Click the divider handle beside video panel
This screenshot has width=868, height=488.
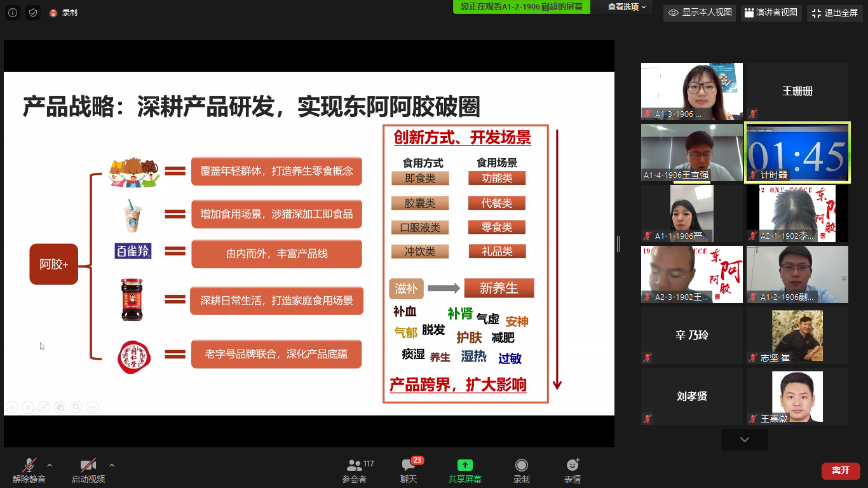tap(618, 244)
